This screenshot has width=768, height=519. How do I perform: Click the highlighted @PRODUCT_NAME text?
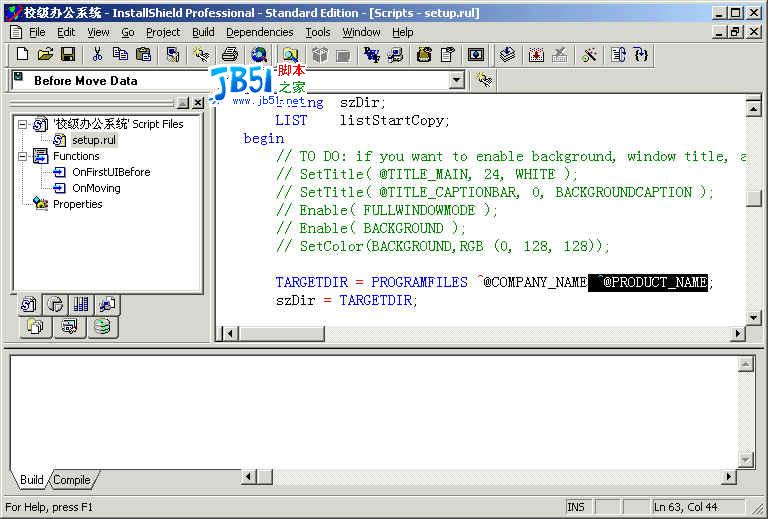tap(648, 283)
